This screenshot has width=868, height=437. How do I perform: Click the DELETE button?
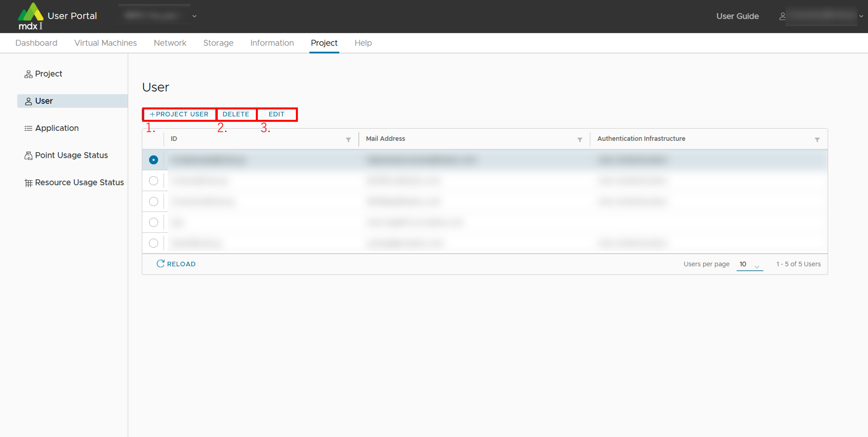[236, 114]
